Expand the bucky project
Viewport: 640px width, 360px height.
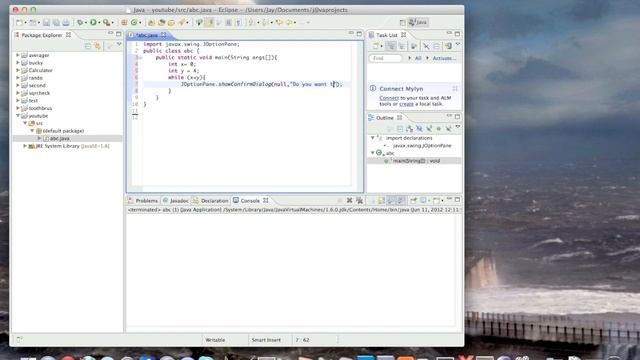click(18, 62)
